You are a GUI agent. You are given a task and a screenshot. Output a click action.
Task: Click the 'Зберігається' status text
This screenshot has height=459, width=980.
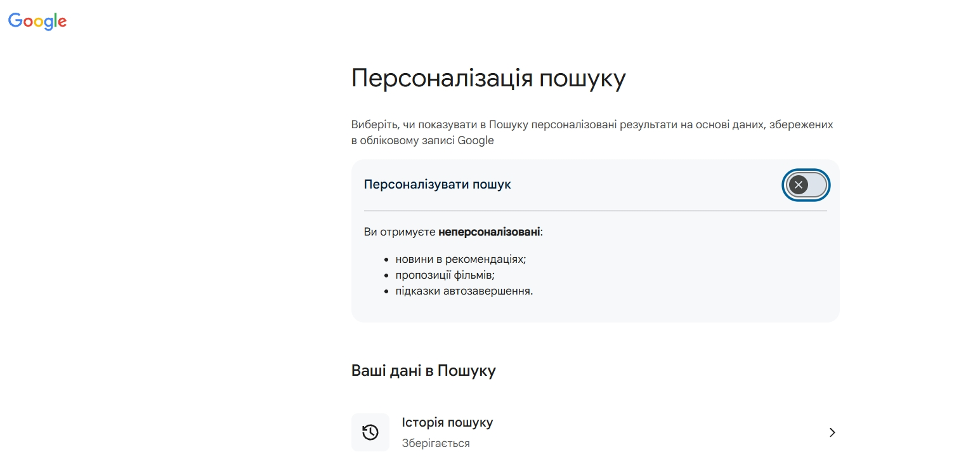point(435,442)
